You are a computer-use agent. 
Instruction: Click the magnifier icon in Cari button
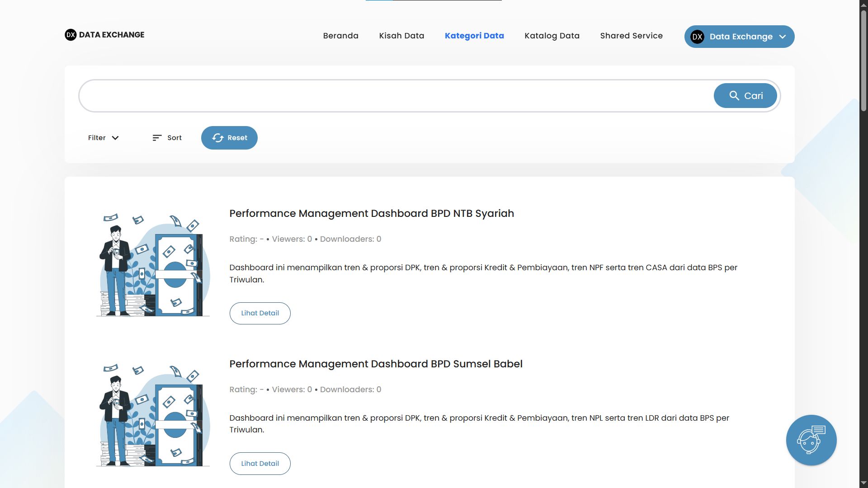tap(734, 96)
